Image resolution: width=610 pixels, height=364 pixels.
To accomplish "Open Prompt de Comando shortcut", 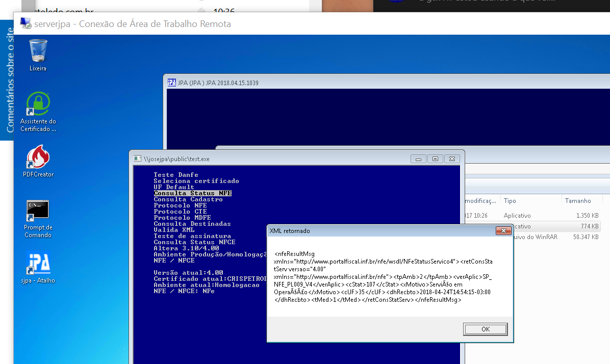I will click(x=38, y=210).
